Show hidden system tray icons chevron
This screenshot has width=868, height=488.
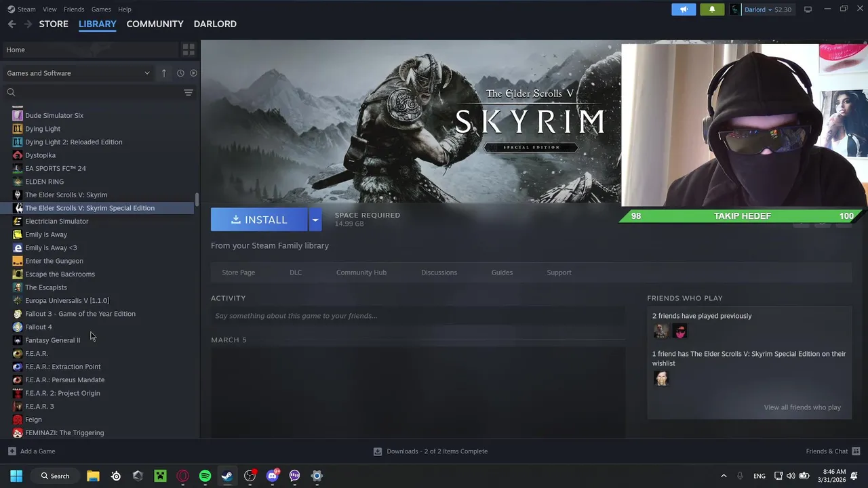(724, 476)
